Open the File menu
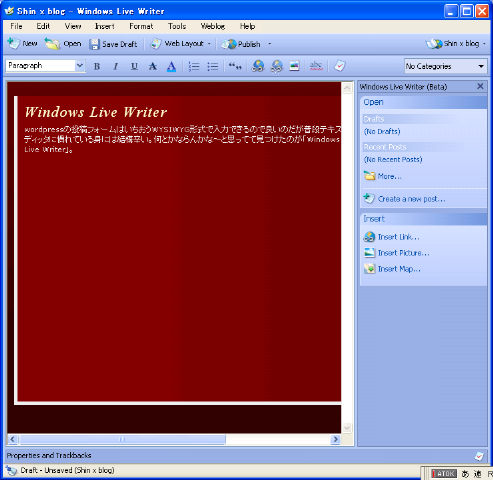This screenshot has width=493, height=480. (16, 26)
